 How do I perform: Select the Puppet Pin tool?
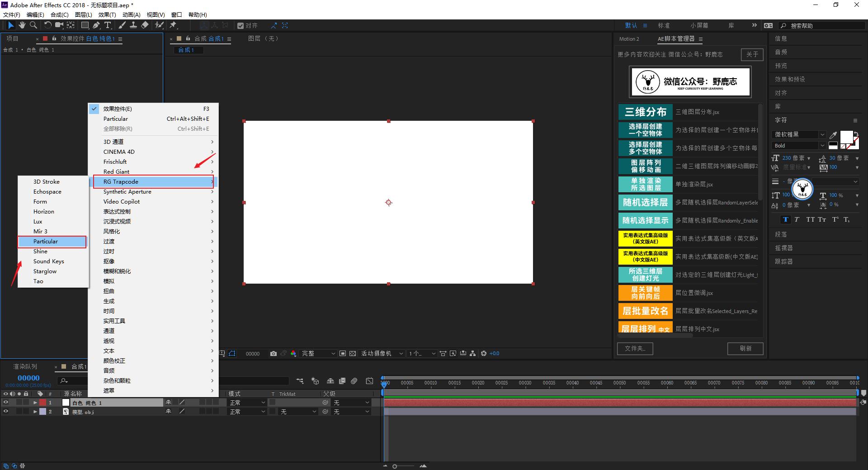coord(173,25)
